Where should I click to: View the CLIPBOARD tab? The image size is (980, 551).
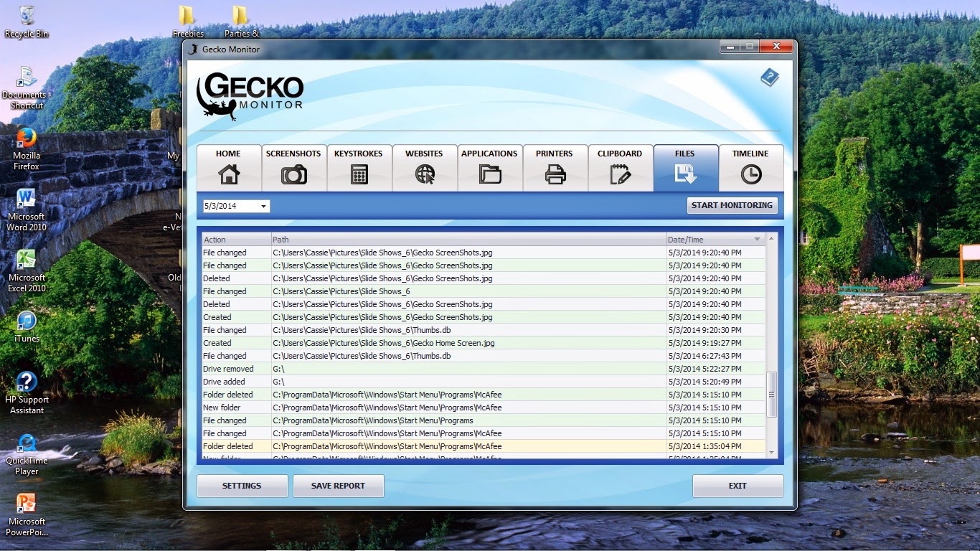(x=620, y=168)
